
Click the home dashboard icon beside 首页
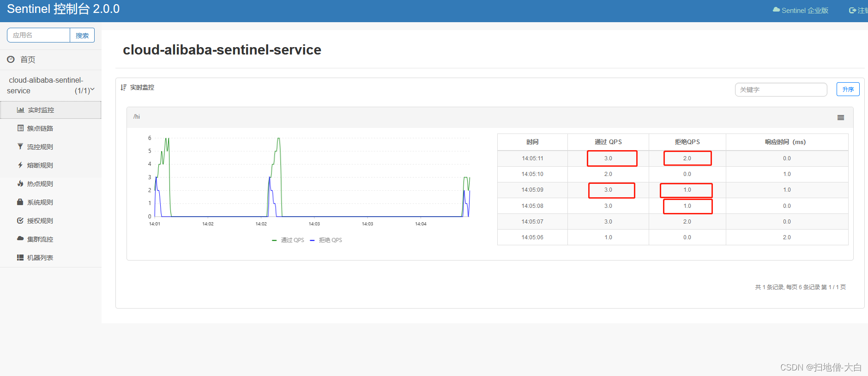pos(11,59)
